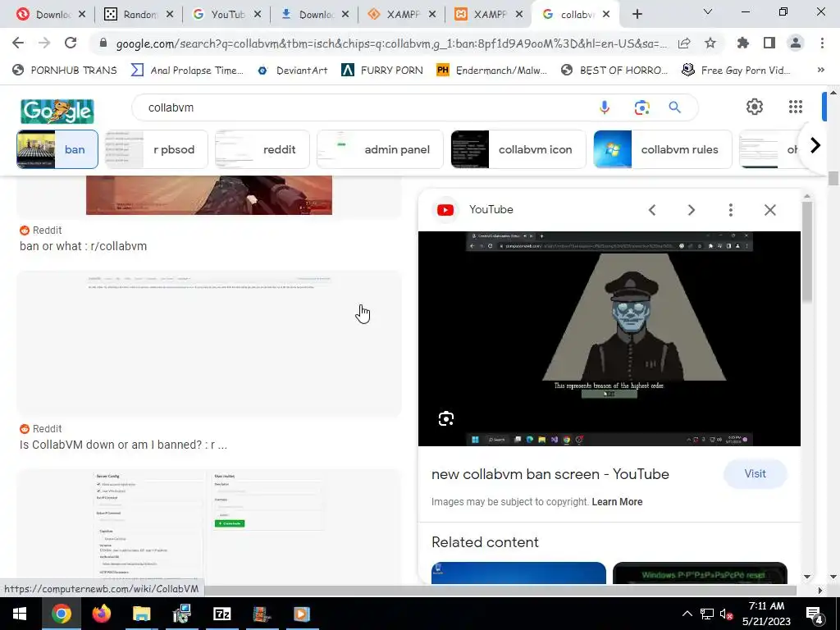Screen dimensions: 840x630
Task: Open 'Is CollabVM down or am I banned?' result
Action: (123, 445)
